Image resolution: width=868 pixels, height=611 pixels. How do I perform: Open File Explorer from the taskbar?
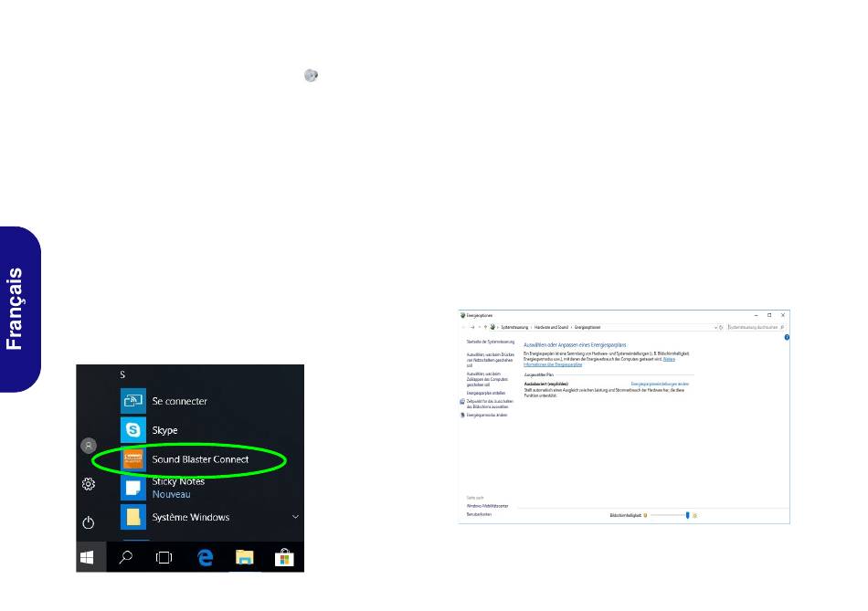(x=244, y=557)
